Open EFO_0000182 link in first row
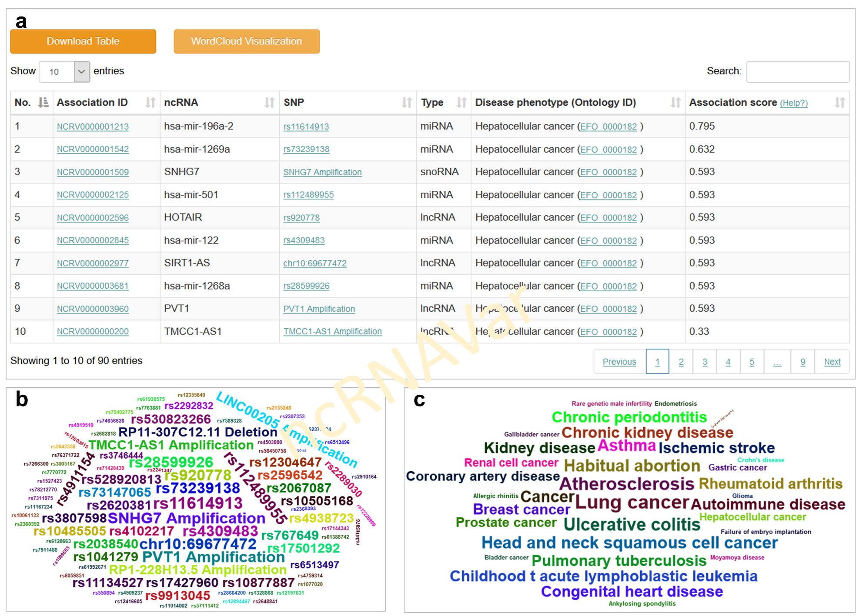 point(609,127)
